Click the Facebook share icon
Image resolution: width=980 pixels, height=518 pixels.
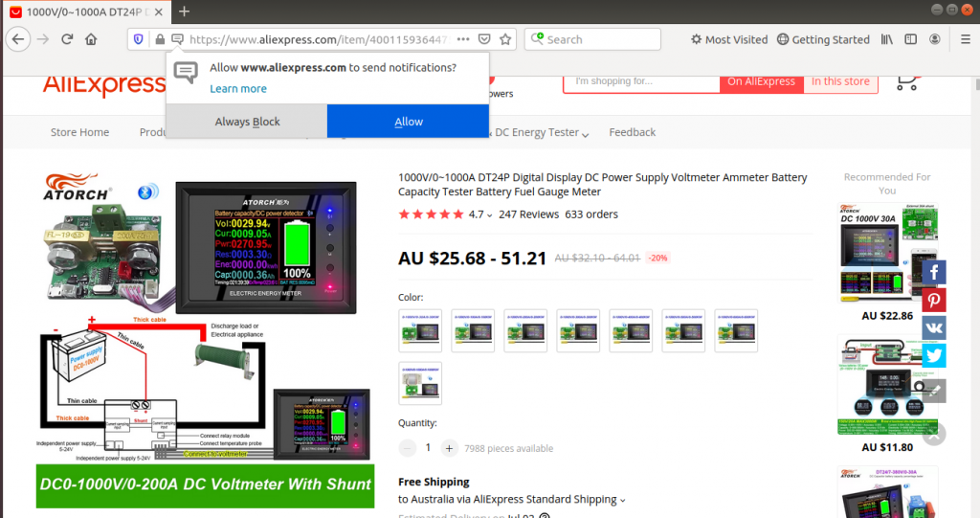(x=934, y=272)
